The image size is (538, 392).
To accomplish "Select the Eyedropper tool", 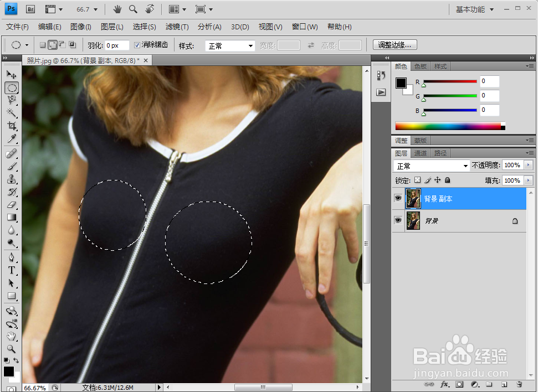I will coord(11,139).
